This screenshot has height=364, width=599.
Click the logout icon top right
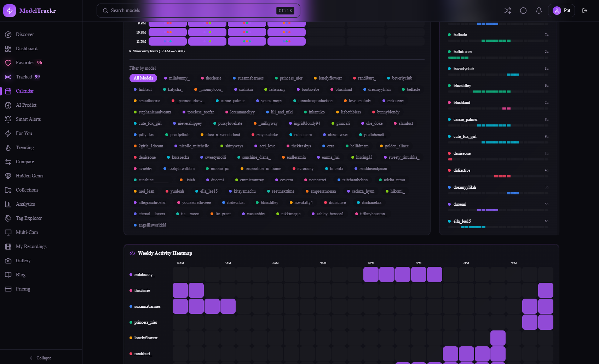pos(585,11)
